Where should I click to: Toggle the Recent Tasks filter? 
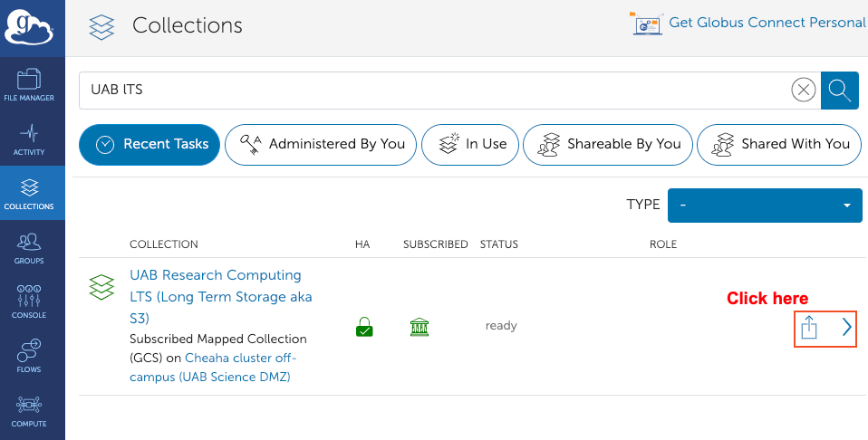tap(149, 144)
